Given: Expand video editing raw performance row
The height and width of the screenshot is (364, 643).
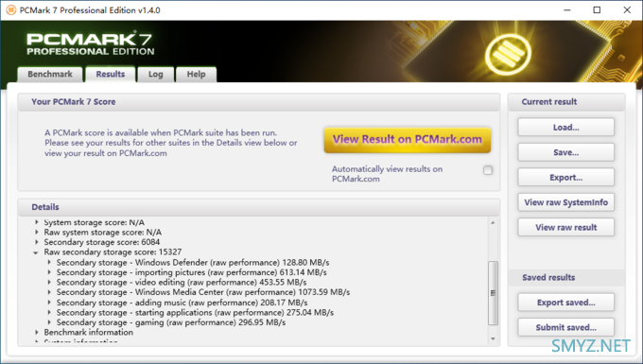Looking at the screenshot, I should pos(49,282).
